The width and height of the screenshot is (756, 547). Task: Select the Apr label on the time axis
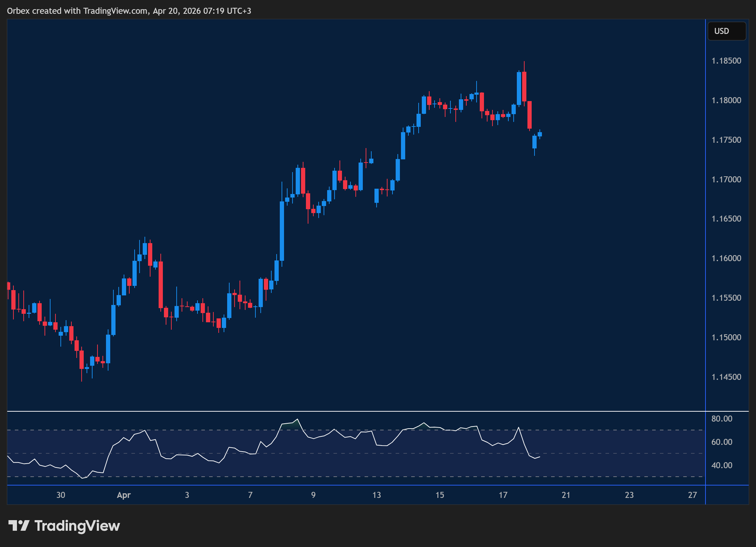pos(124,495)
